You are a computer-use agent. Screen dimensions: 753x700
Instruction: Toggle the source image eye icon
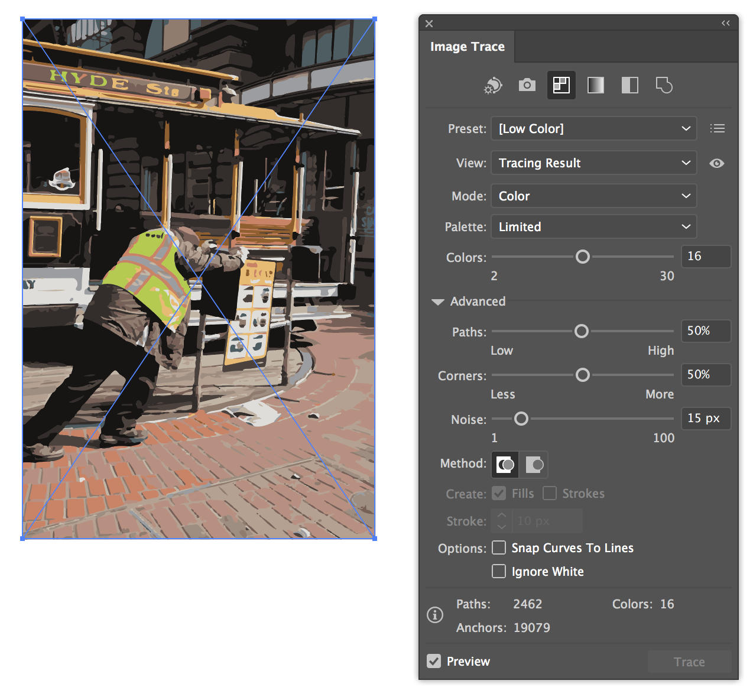pos(716,163)
